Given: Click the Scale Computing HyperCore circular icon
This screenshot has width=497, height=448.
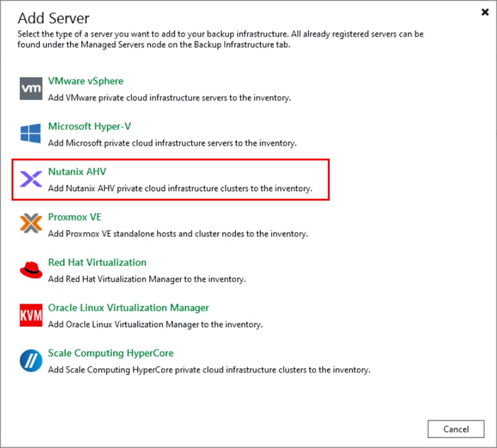Looking at the screenshot, I should coord(31,361).
